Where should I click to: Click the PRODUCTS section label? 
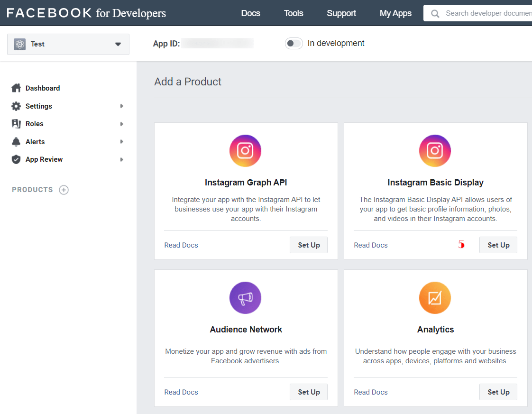tap(33, 190)
